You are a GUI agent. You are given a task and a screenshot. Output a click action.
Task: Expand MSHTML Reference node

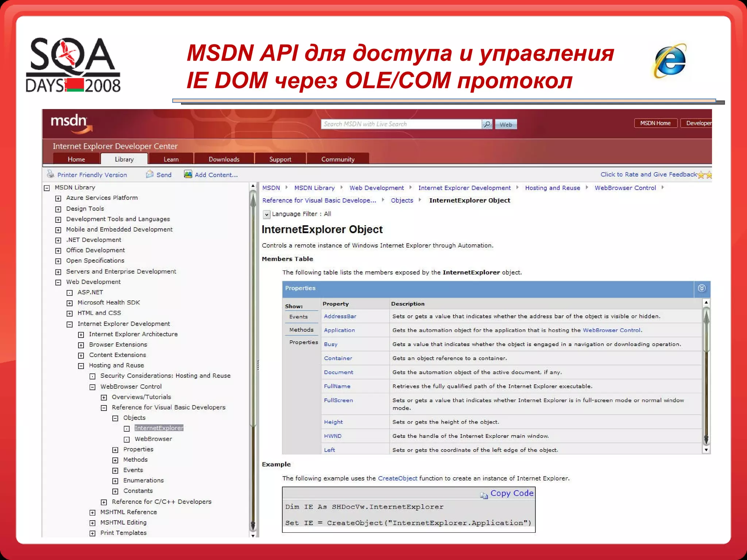92,513
